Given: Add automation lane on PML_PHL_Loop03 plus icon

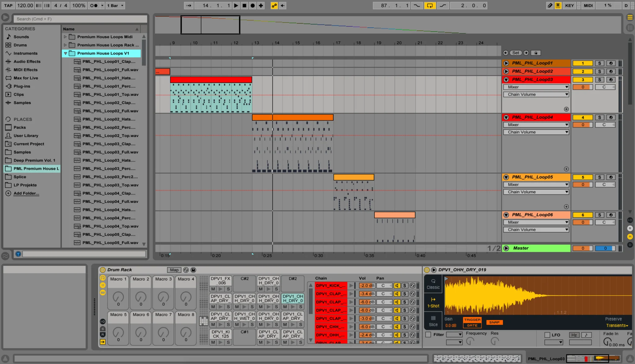Looking at the screenshot, I should click(566, 109).
